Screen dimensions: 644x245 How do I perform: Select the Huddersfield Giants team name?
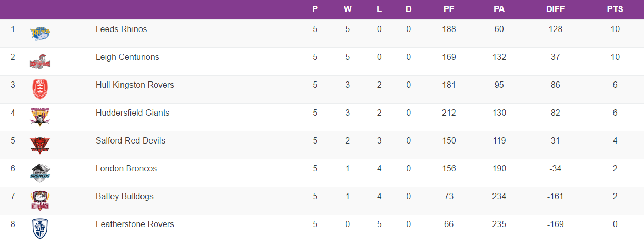[133, 113]
